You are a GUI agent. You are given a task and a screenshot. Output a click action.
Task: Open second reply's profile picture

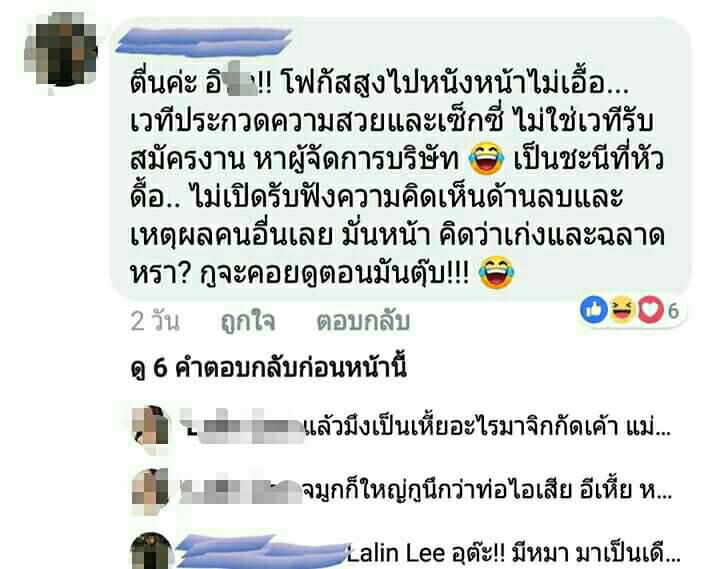[x=150, y=492]
